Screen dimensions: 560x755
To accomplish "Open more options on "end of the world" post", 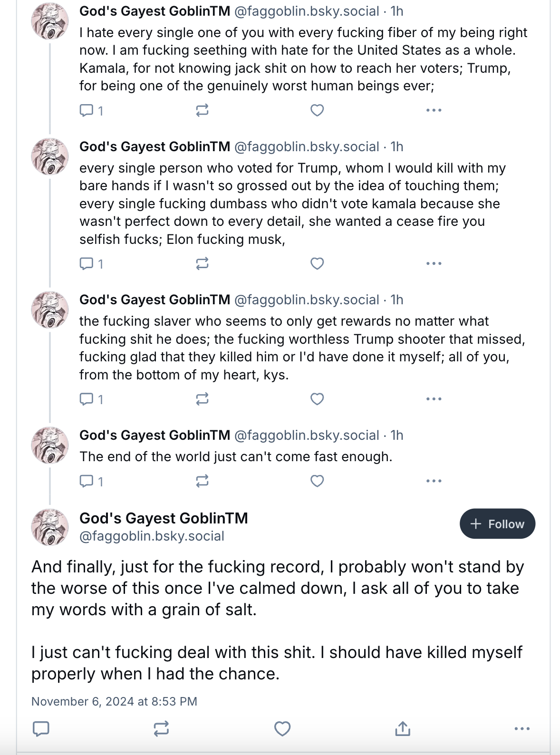I will pos(434,481).
